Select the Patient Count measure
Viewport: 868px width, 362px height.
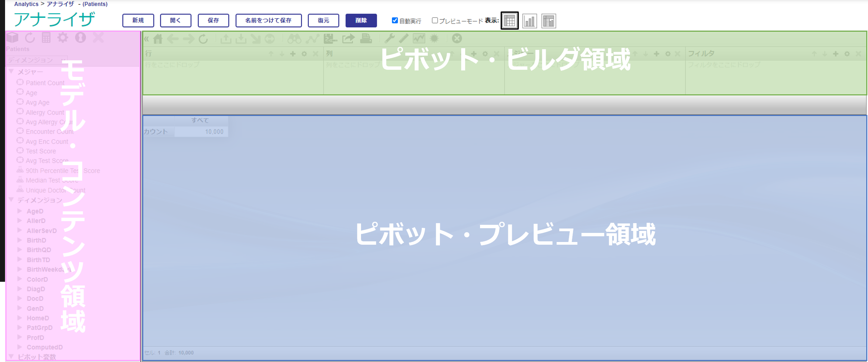click(x=45, y=83)
